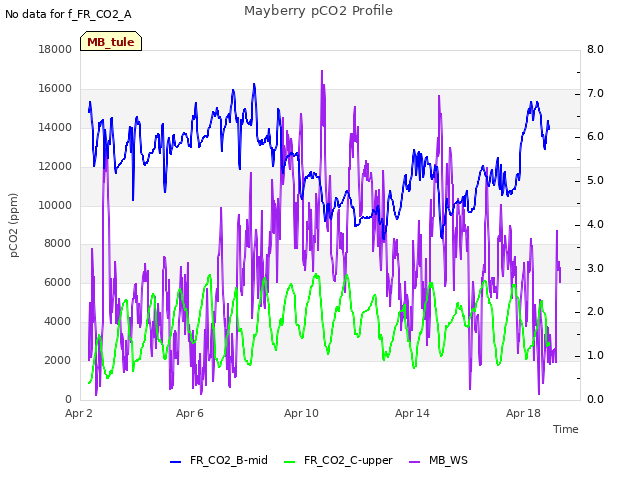
Task: Click the Apr 10 x-axis tick label
Action: click(301, 413)
